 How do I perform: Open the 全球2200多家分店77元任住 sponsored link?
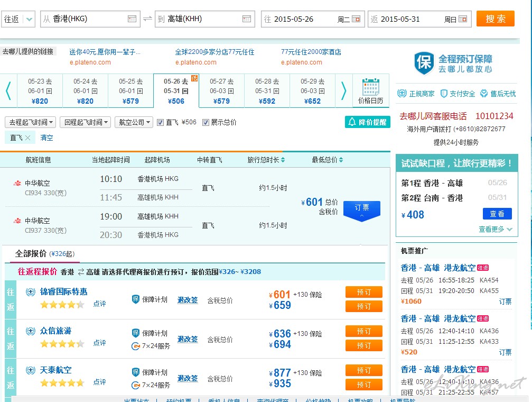coord(215,52)
